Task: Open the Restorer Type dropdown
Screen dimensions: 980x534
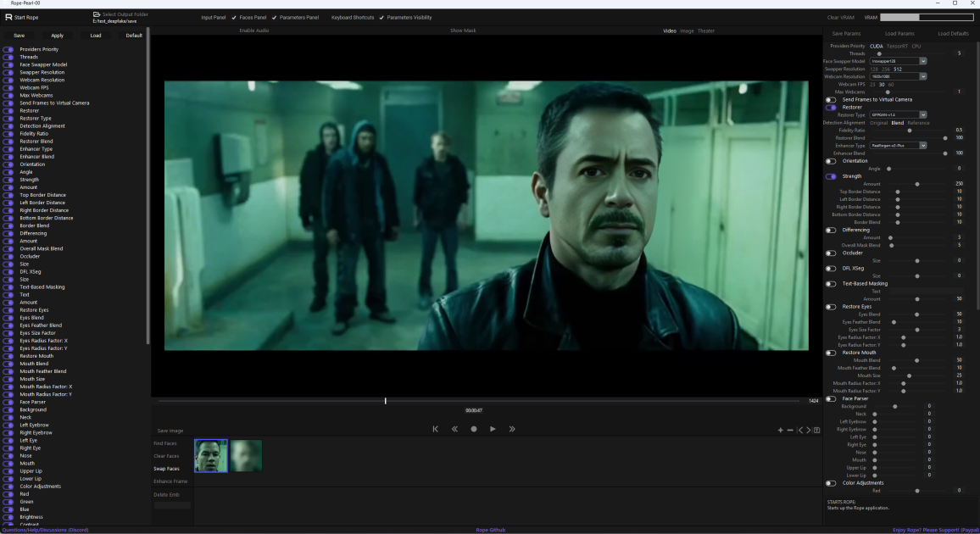Action: click(898, 115)
